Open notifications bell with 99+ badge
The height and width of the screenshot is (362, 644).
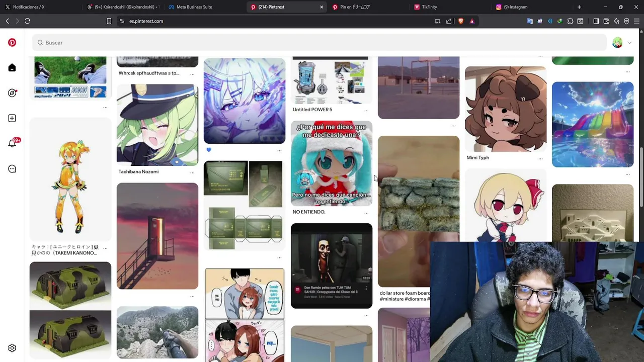pos(12,143)
